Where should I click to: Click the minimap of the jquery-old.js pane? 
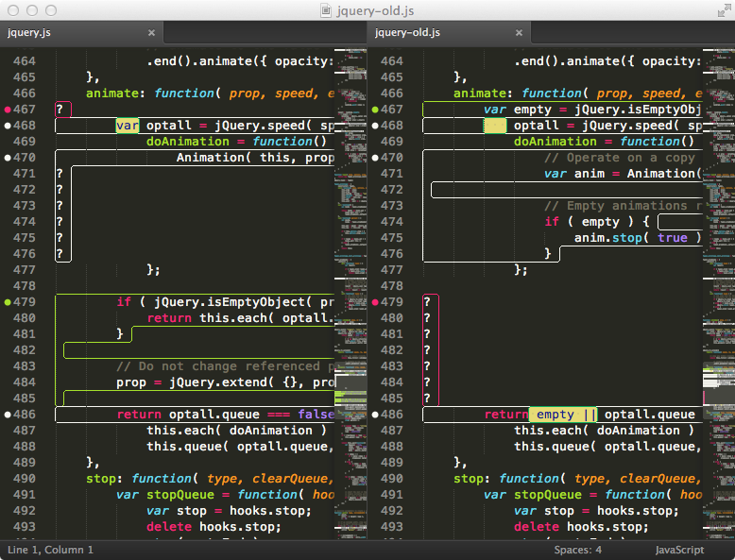(719, 294)
